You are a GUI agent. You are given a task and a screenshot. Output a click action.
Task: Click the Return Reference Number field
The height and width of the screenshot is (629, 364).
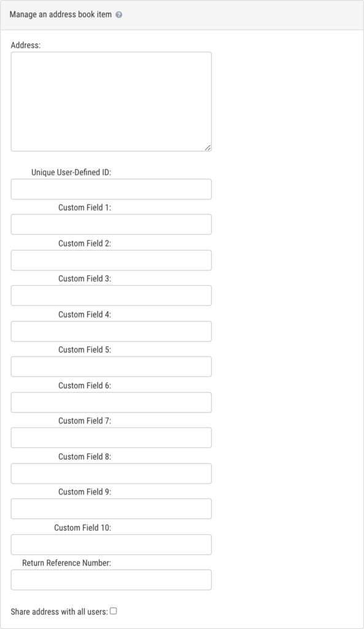pos(110,579)
